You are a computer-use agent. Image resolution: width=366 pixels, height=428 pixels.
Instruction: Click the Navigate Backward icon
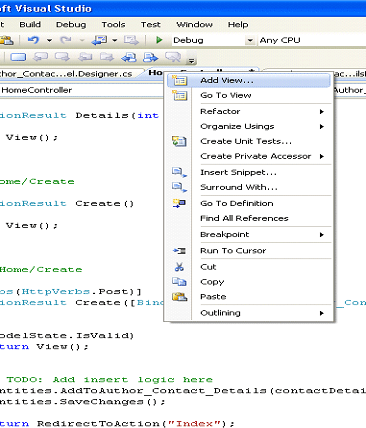tap(99, 40)
